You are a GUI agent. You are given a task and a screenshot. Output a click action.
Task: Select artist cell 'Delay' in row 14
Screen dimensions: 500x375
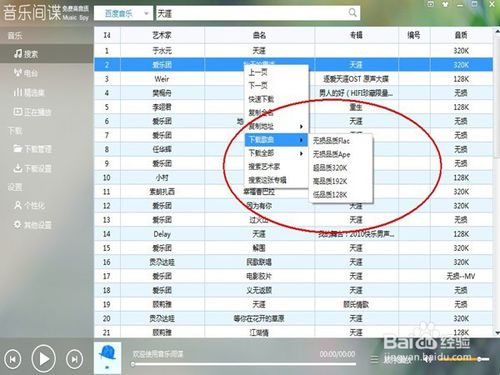point(162,234)
